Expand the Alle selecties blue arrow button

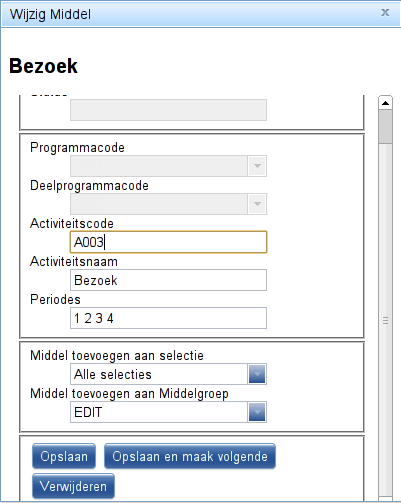[x=257, y=374]
